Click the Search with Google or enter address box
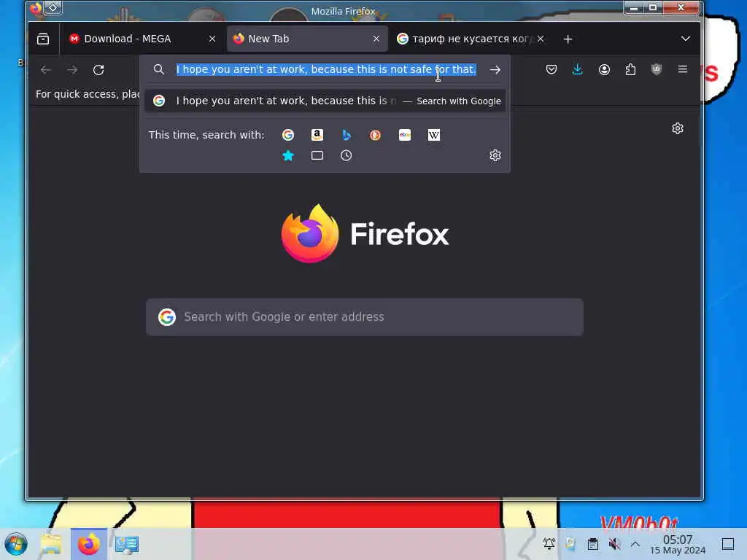Screen dimensions: 747x560 point(365,317)
